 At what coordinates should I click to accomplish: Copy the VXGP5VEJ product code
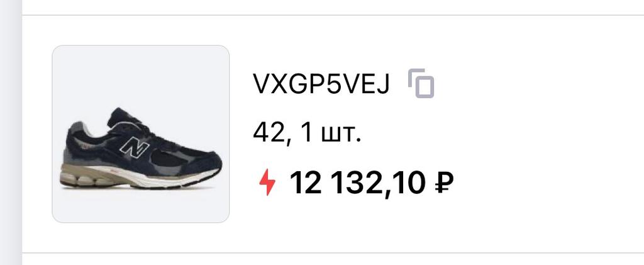[421, 84]
